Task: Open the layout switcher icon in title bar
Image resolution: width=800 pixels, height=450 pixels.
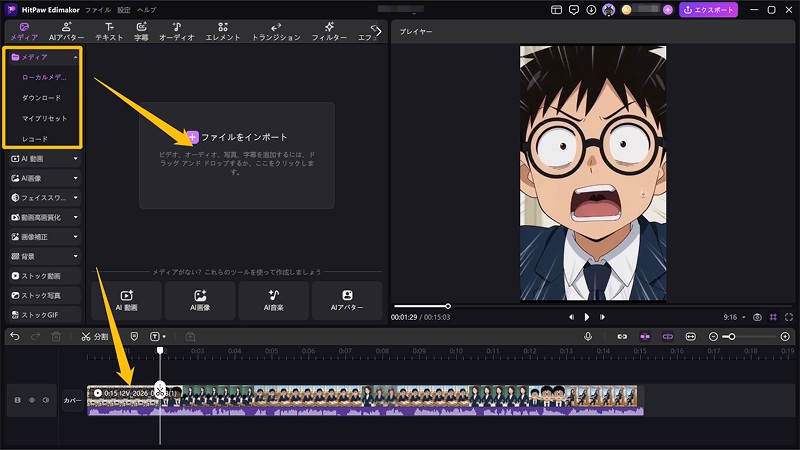Action: click(x=556, y=10)
